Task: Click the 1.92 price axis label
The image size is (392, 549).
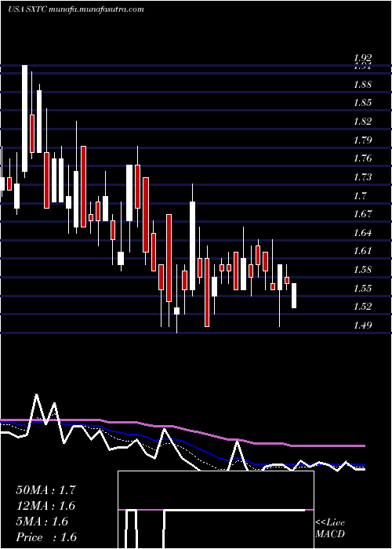Action: (x=362, y=58)
